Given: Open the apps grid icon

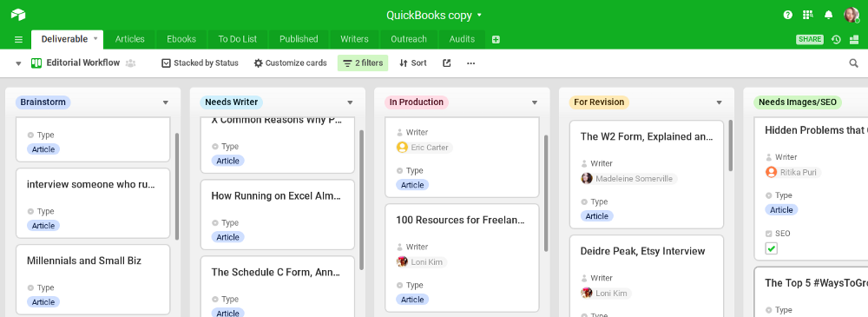Looking at the screenshot, I should click(807, 15).
